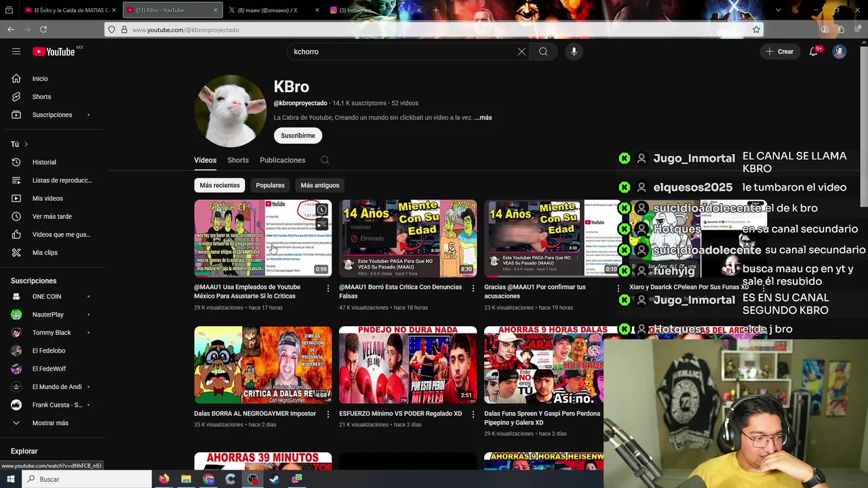
Task: Close the KBro YouTube browser tab
Action: [x=216, y=10]
